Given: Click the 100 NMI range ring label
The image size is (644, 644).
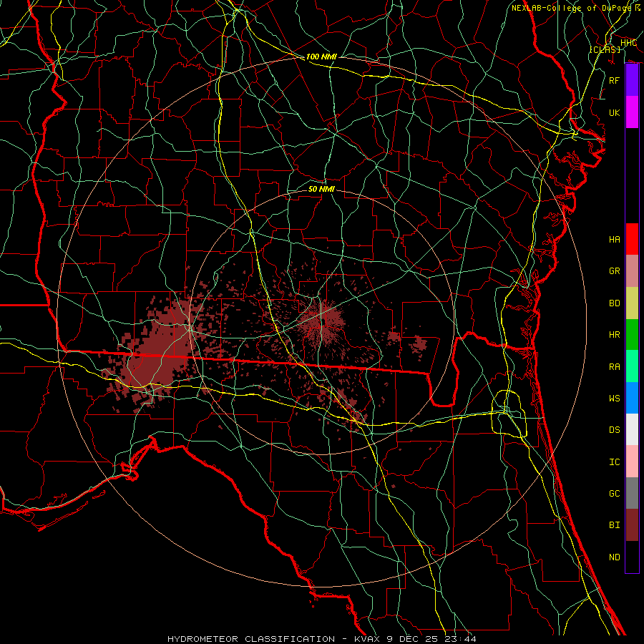Looking at the screenshot, I should 321,57.
